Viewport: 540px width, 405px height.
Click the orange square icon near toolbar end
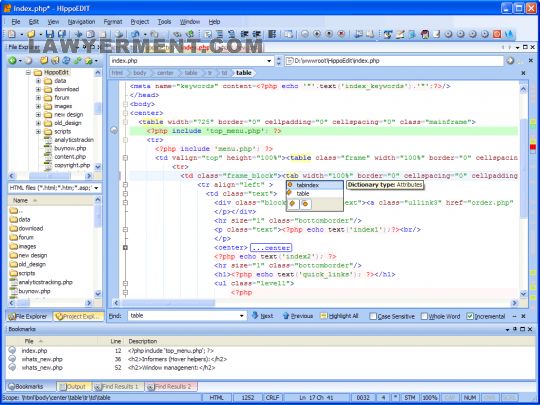497,34
